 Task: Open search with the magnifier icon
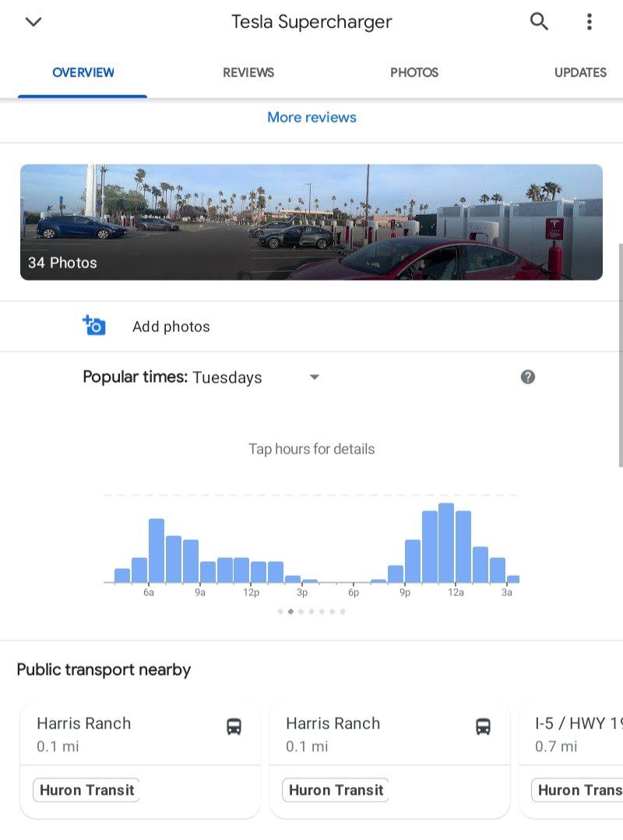[539, 22]
